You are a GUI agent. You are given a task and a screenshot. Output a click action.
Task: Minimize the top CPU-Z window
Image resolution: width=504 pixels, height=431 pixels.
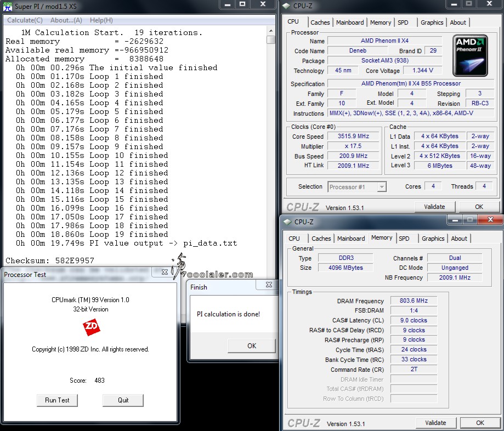tap(454, 4)
